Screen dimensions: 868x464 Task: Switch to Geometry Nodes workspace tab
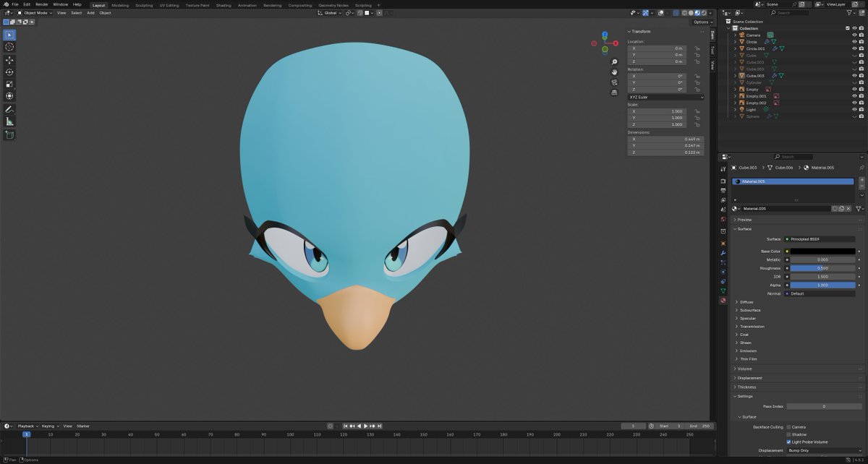click(x=333, y=5)
